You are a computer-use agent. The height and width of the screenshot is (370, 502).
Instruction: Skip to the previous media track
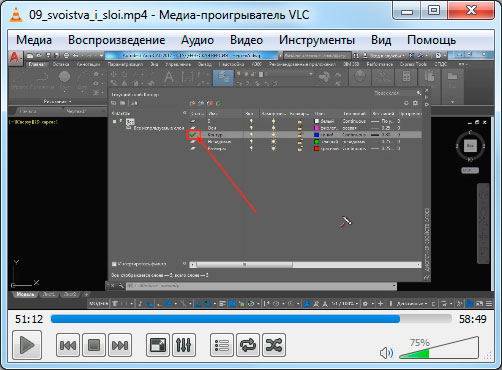click(68, 345)
